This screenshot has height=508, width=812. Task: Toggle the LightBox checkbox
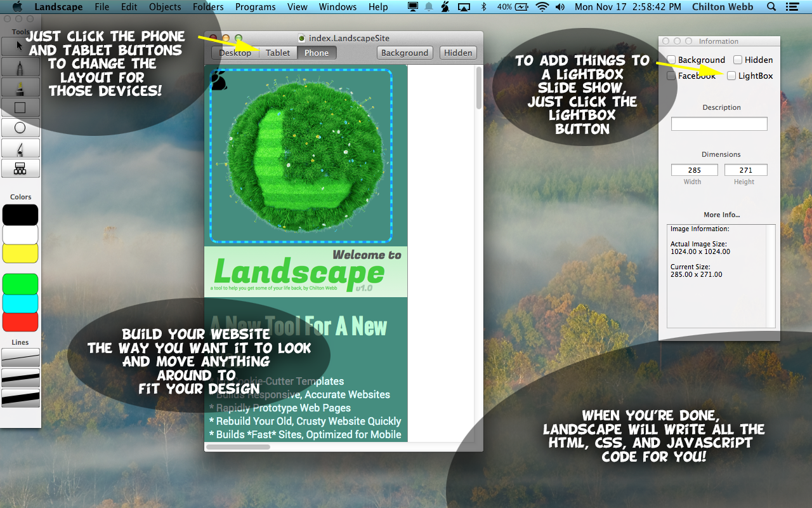pyautogui.click(x=731, y=76)
